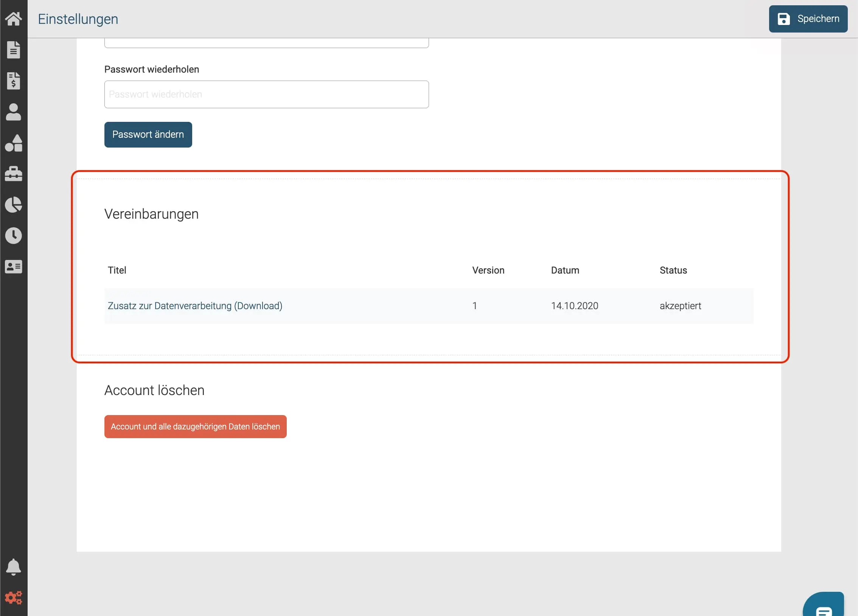
Task: Click the Speichern save button
Action: 808,19
